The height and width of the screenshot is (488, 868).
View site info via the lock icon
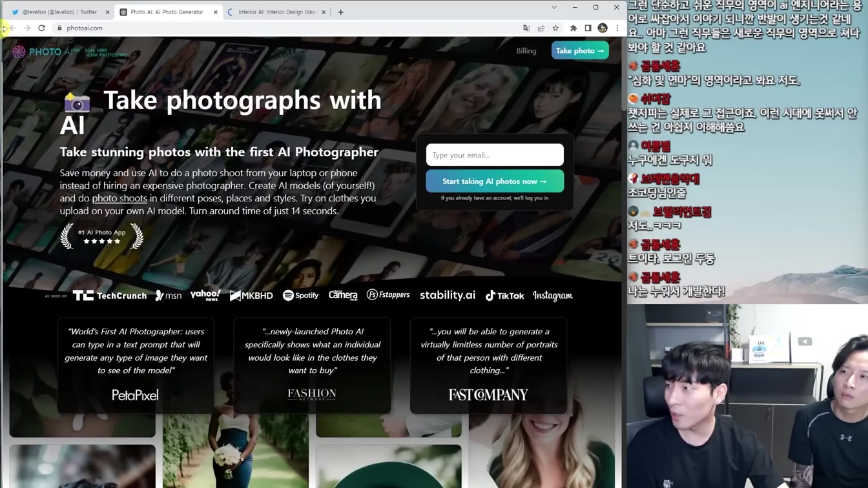point(59,28)
